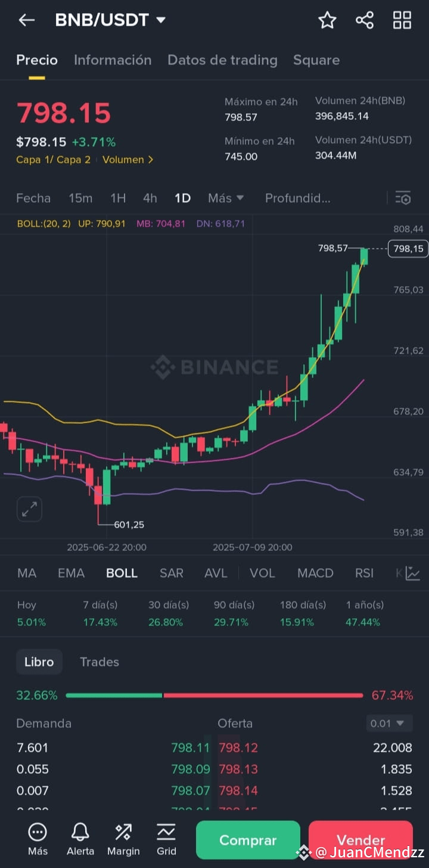Enable the MA indicator
Screen dimensions: 429x868
point(27,573)
